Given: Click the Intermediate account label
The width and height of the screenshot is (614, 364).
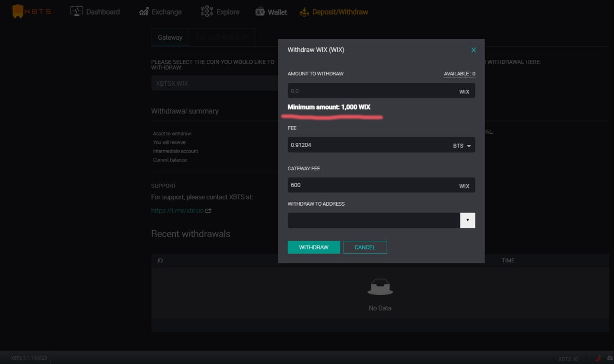Looking at the screenshot, I should click(x=176, y=151).
